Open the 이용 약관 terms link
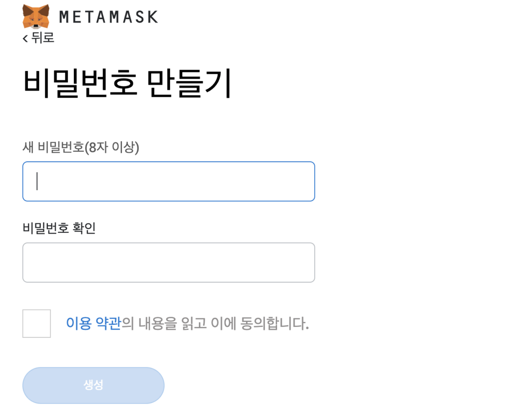This screenshot has width=532, height=420. tap(93, 323)
